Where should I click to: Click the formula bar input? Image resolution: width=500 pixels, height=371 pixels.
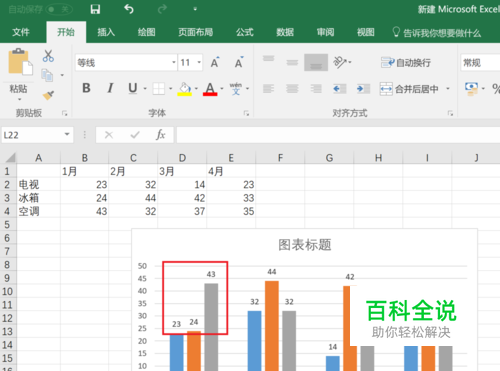(x=338, y=135)
